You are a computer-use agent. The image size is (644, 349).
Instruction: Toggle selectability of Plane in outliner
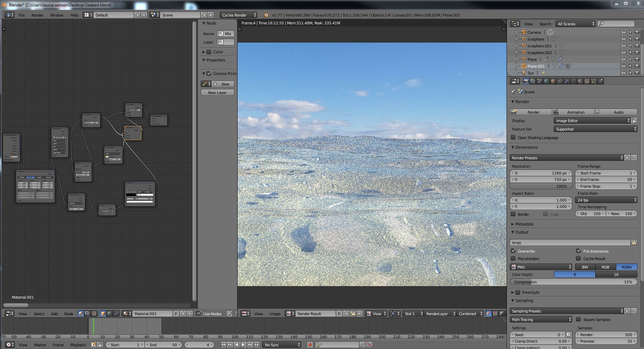[630, 59]
